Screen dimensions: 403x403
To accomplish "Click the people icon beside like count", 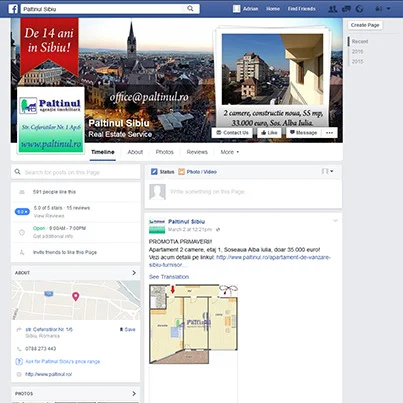I will tap(22, 192).
